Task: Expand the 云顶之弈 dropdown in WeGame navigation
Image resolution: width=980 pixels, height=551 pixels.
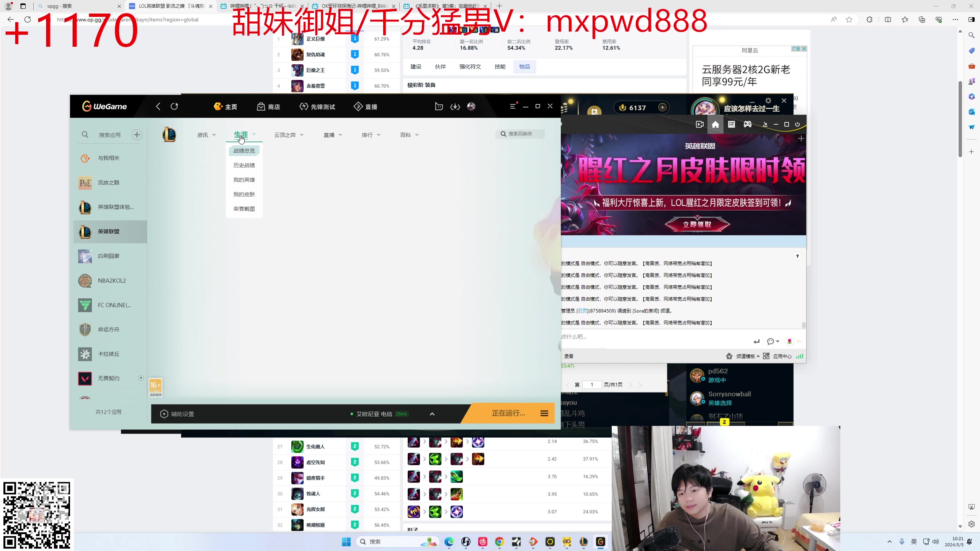Action: click(289, 135)
